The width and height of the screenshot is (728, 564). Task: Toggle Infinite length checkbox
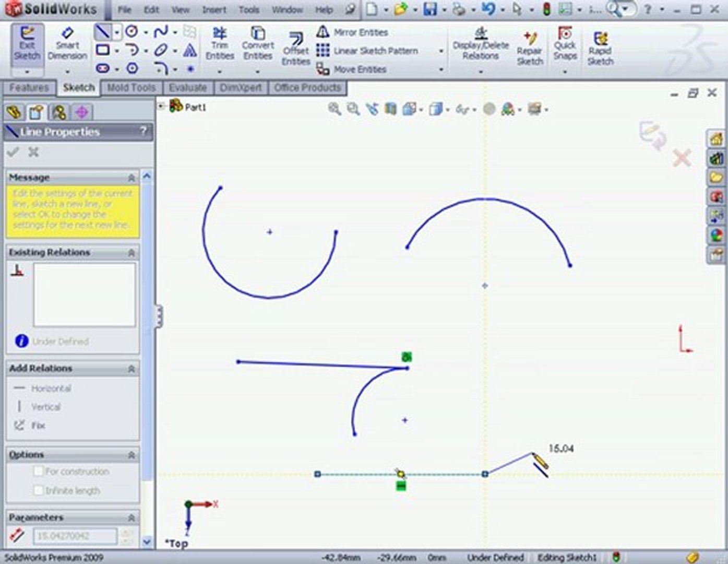38,490
